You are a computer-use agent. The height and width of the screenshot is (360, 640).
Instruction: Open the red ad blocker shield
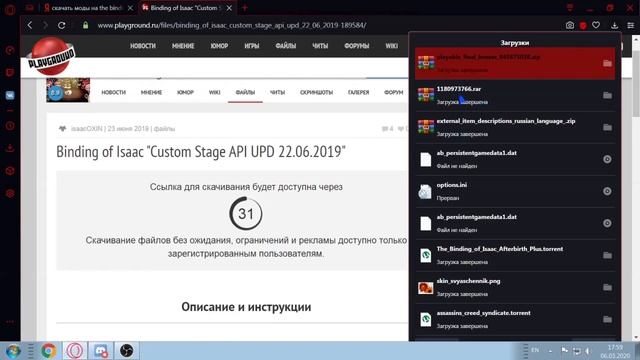point(583,25)
